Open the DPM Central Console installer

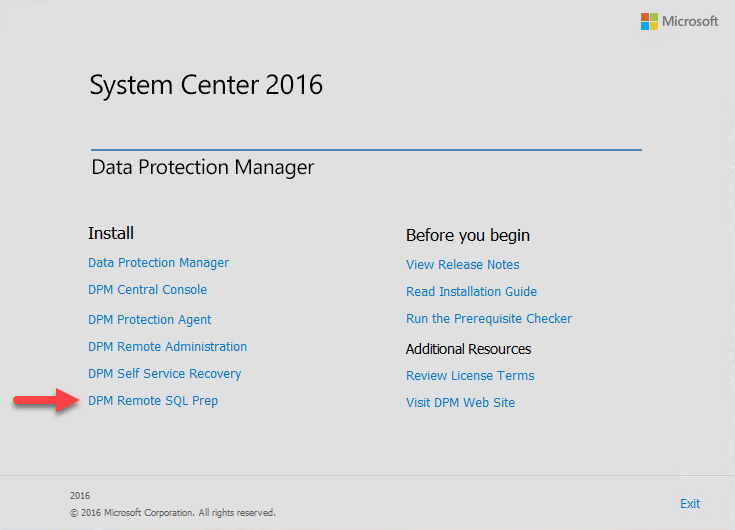pyautogui.click(x=148, y=290)
